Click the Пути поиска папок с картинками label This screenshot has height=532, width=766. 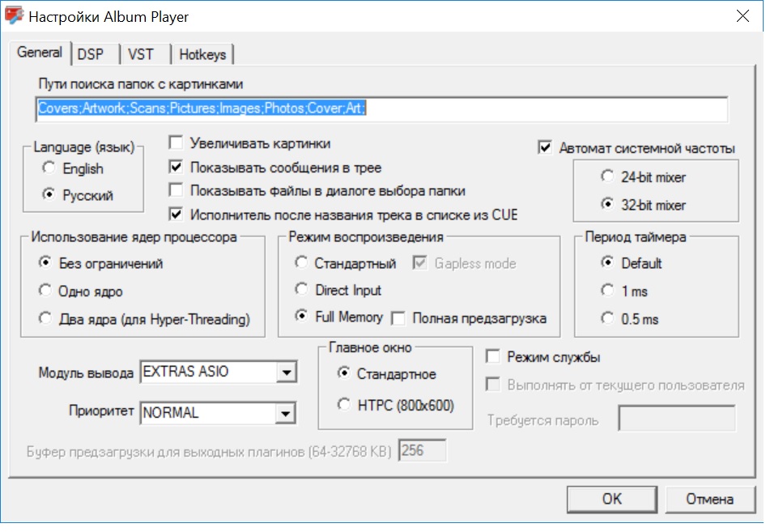coord(141,84)
